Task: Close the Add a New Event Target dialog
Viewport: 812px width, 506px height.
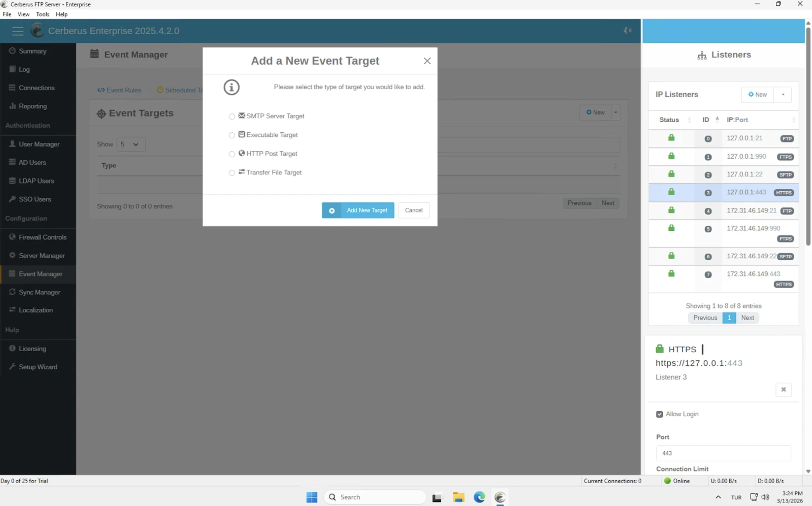Action: point(427,61)
